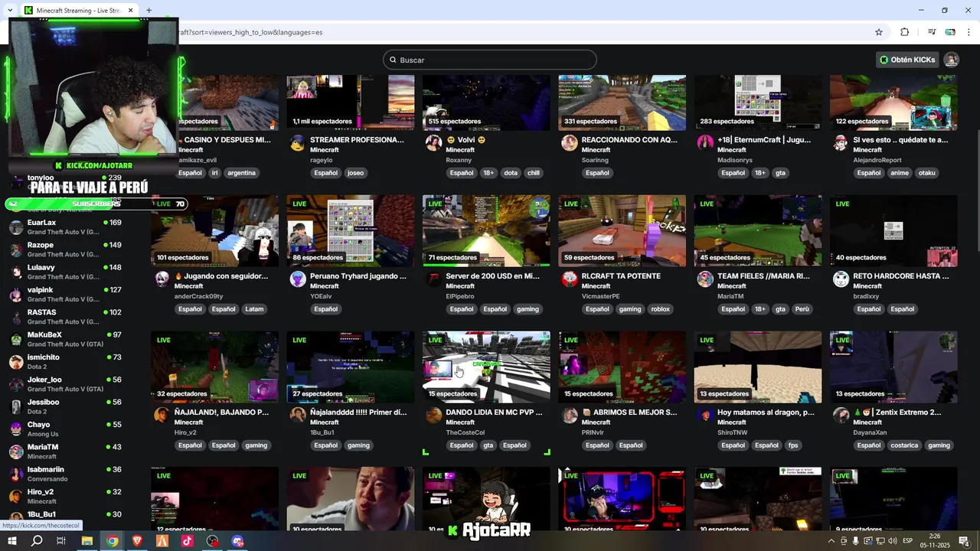This screenshot has width=980, height=551.
Task: Click the Obtén KICKs button
Action: [x=907, y=60]
